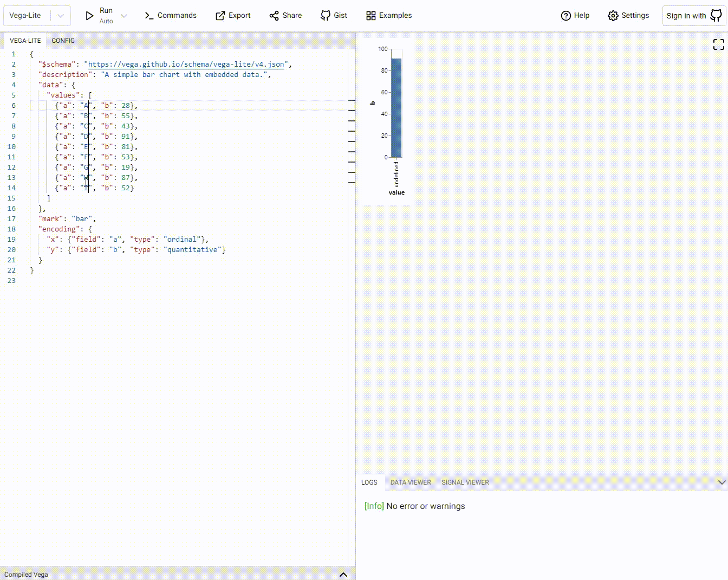Click the "values" key in the editor

pos(63,95)
